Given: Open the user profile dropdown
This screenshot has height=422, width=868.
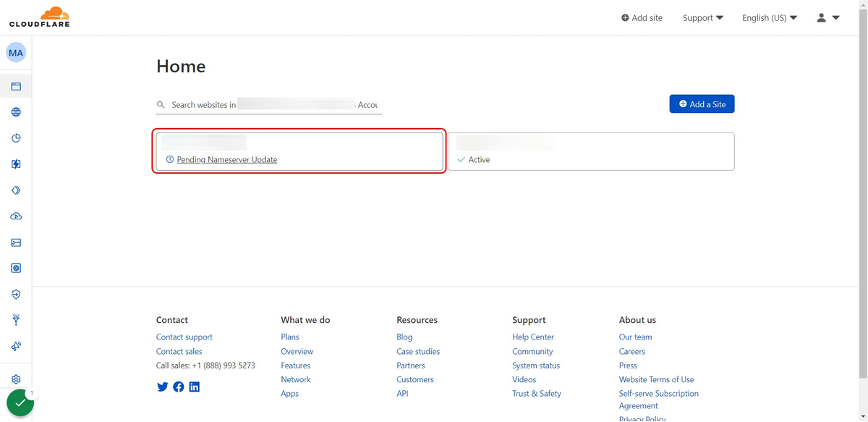Looking at the screenshot, I should [x=827, y=18].
